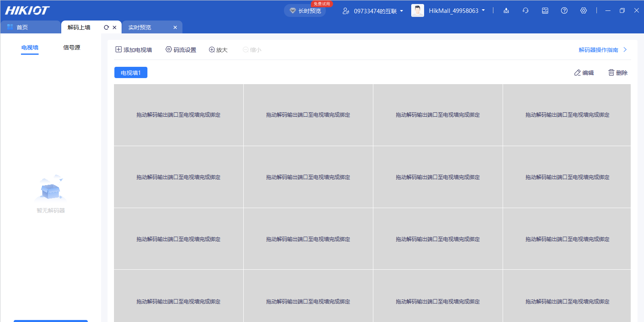Open 码流设置 stream settings

[x=181, y=50]
